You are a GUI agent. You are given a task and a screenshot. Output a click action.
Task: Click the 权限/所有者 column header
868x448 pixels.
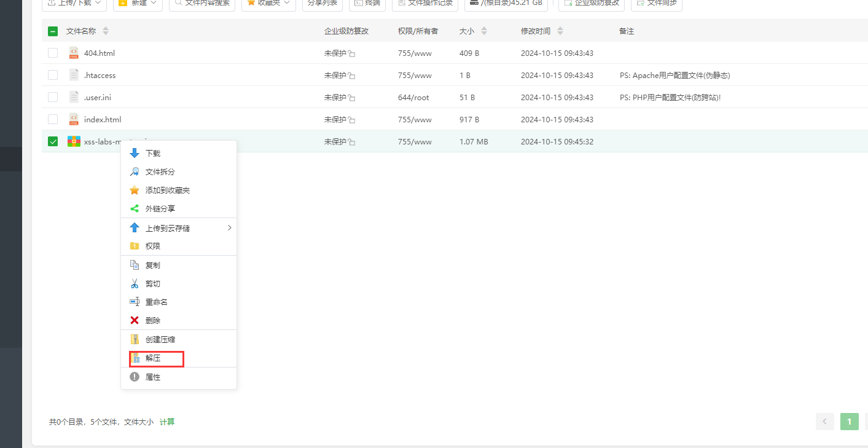[418, 31]
